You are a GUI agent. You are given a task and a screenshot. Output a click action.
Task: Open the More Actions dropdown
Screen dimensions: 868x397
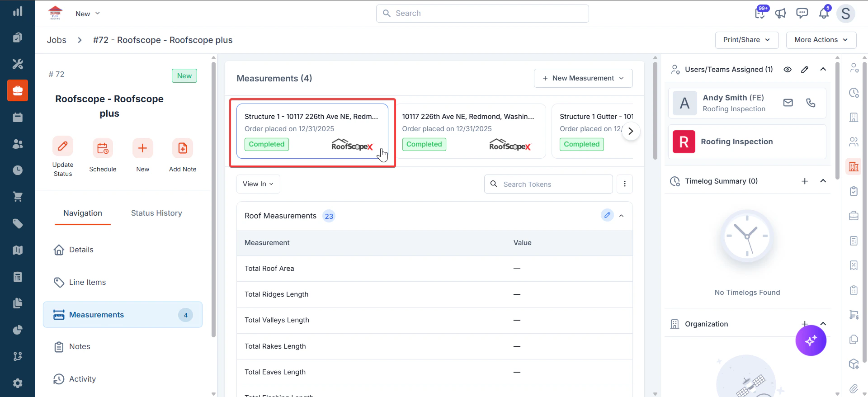point(821,40)
